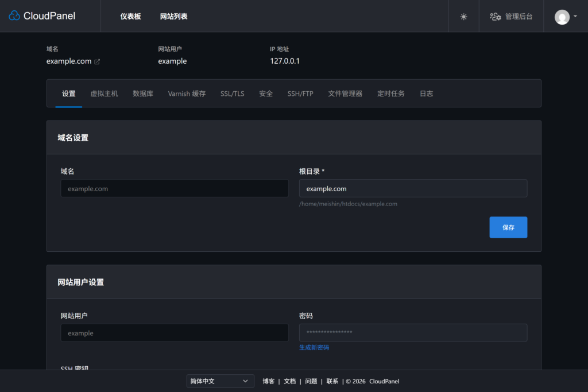Focus the 密码 password field

(x=413, y=333)
